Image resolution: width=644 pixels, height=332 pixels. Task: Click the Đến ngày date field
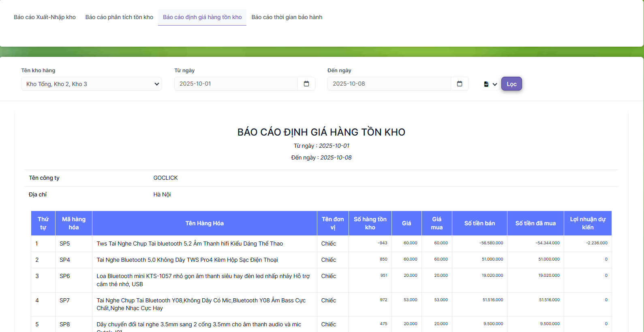389,84
